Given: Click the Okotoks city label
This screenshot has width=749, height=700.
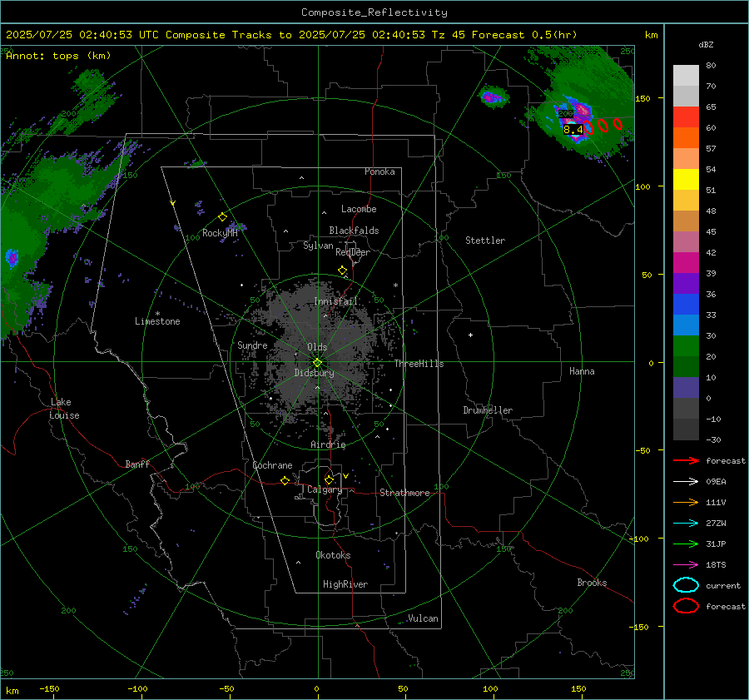Looking at the screenshot, I should pos(333,555).
